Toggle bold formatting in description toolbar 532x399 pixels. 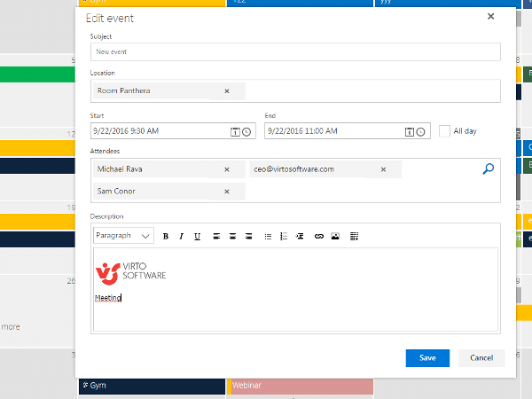point(166,236)
